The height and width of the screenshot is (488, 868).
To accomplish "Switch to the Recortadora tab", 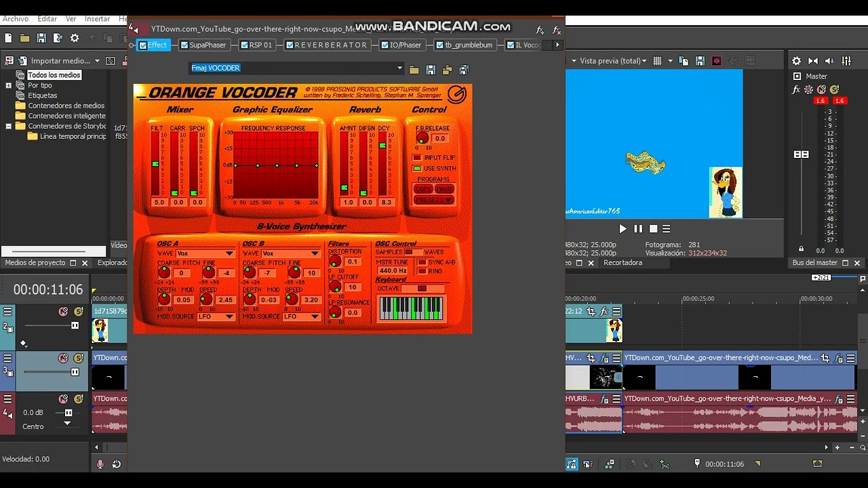I will pos(623,262).
